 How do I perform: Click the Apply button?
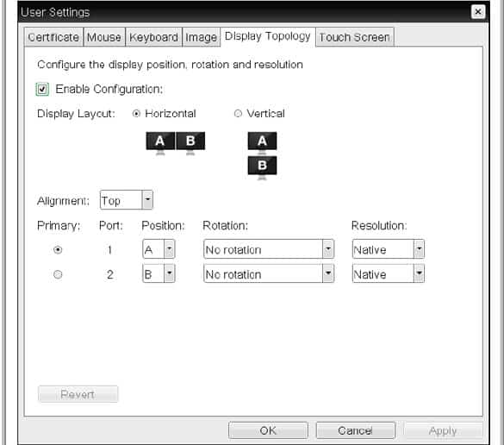point(443,430)
